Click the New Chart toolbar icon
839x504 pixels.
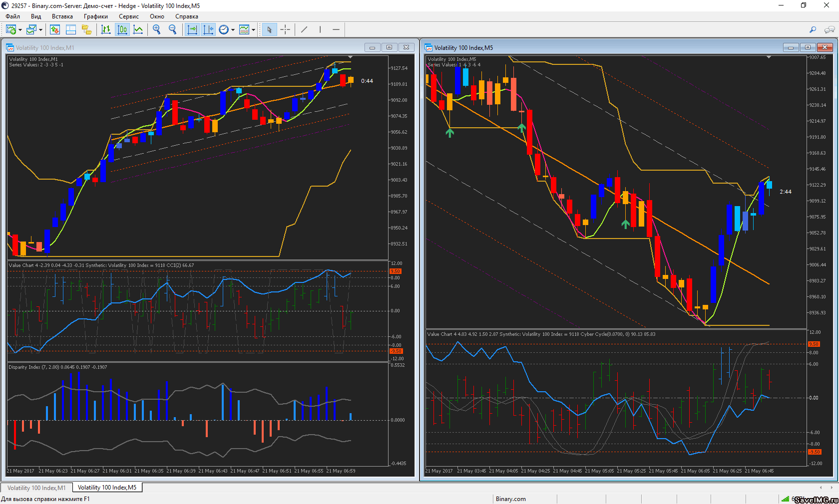(10, 30)
